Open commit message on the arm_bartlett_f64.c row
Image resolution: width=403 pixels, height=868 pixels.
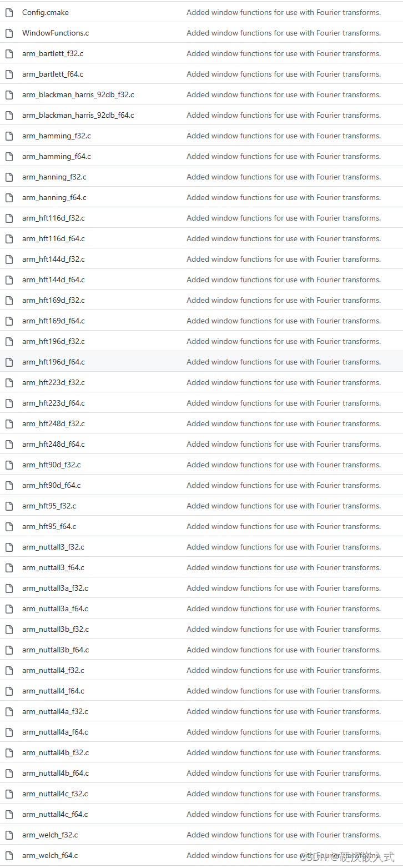(284, 74)
